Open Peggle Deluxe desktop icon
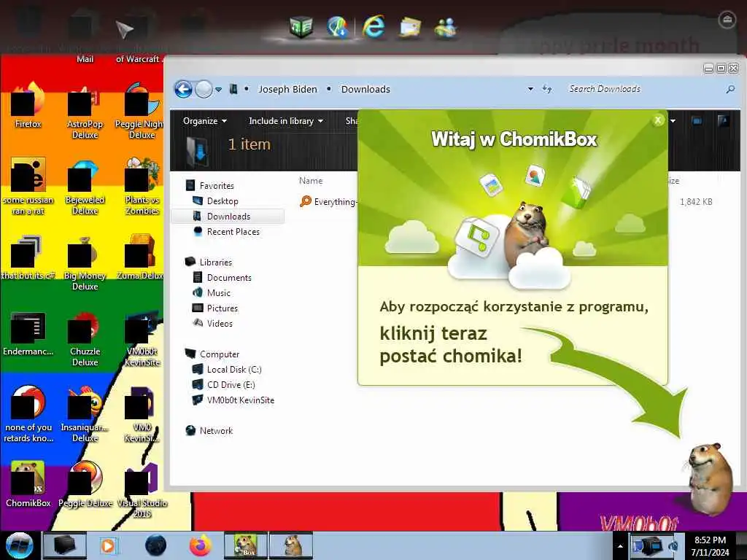This screenshot has width=747, height=560. click(85, 484)
